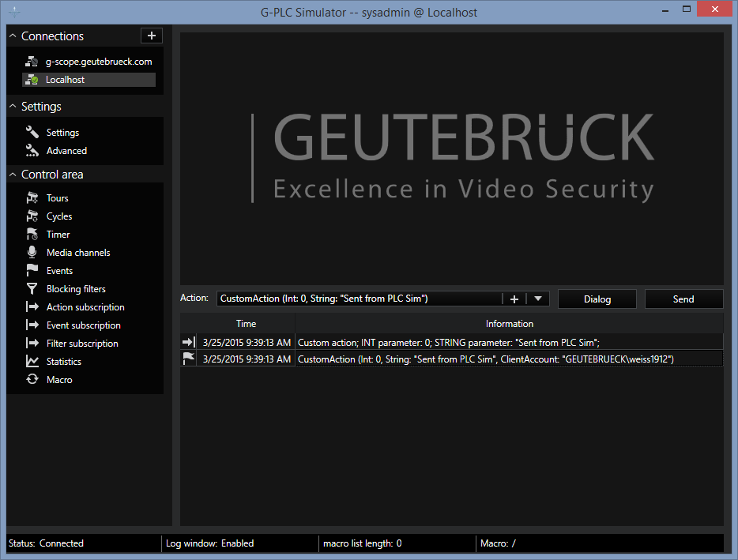Click the Event subscription arrow icon
The height and width of the screenshot is (560, 738).
coord(32,325)
